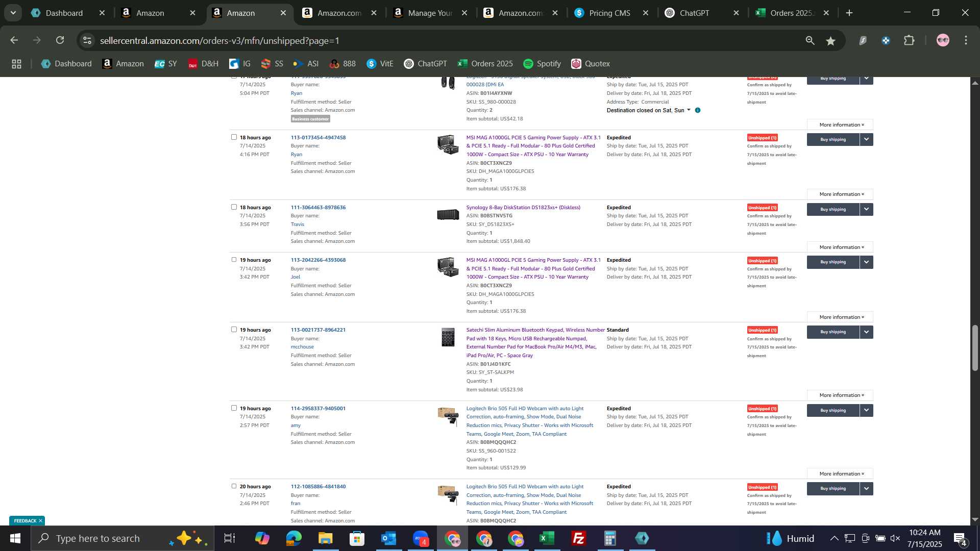Image resolution: width=980 pixels, height=551 pixels.
Task: Go back using the browser back arrow
Action: tap(14, 40)
